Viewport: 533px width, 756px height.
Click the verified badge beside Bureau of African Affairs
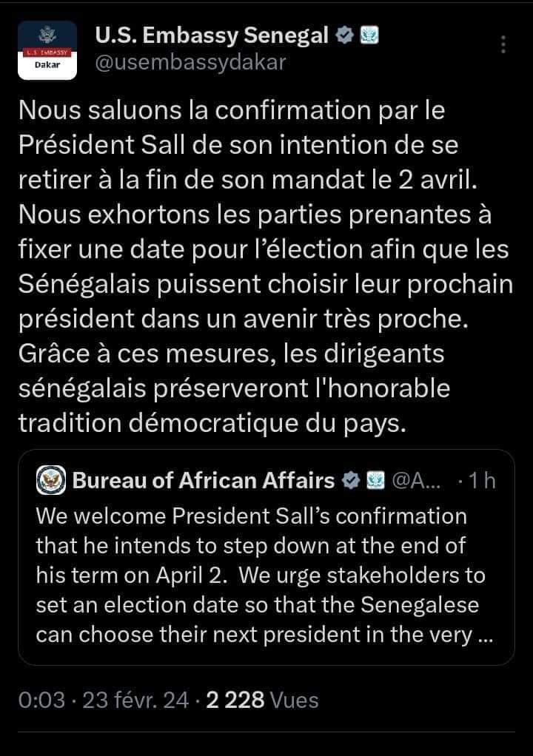[x=349, y=481]
